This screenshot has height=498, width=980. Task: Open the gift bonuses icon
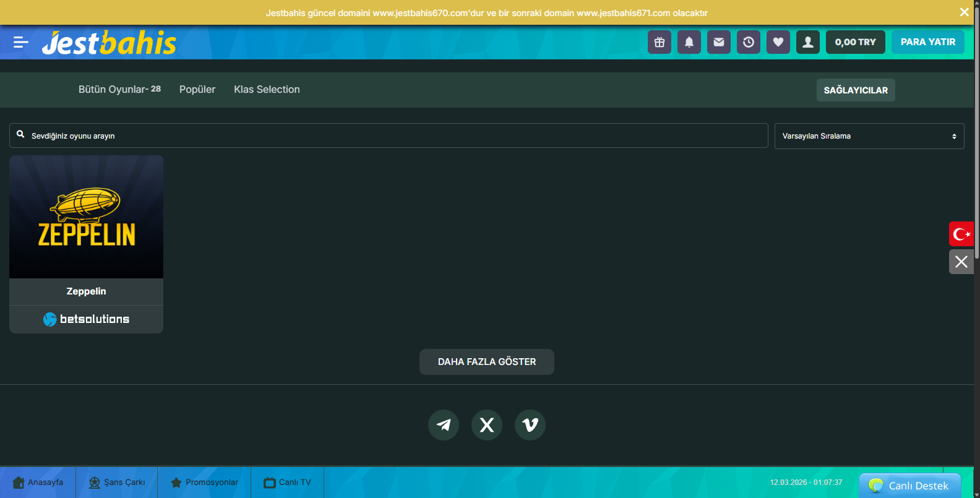coord(660,42)
